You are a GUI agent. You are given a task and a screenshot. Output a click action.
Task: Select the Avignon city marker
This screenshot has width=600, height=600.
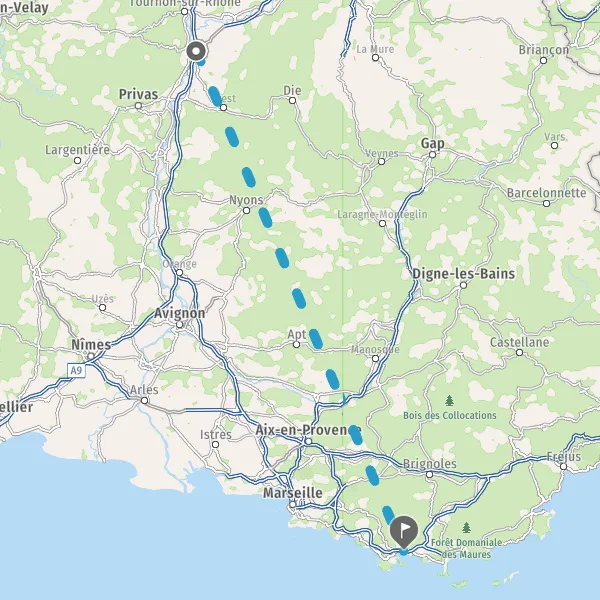pos(179,324)
